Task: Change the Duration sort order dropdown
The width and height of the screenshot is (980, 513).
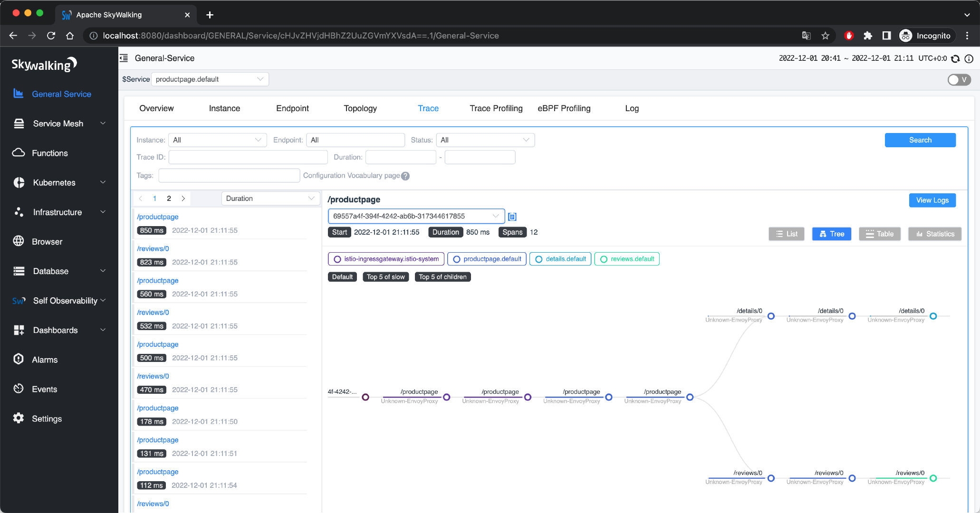Action: click(x=269, y=198)
